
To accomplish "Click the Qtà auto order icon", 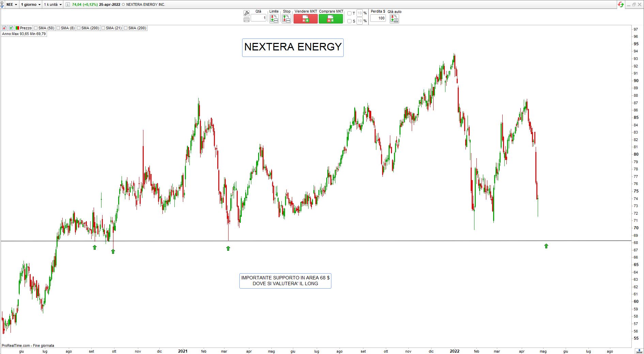I will click(x=394, y=19).
